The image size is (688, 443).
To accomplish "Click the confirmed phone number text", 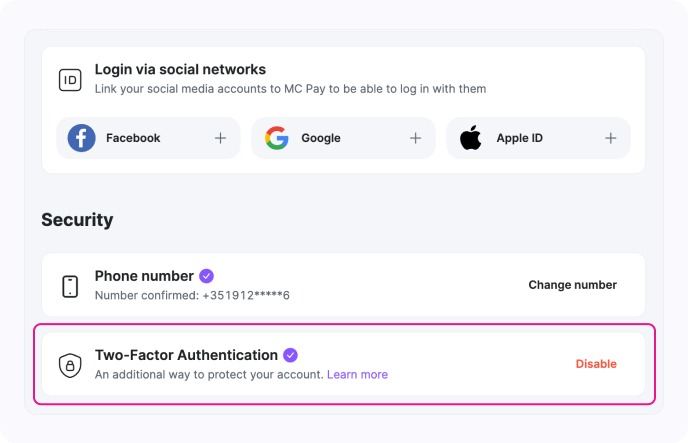I will [x=192, y=296].
